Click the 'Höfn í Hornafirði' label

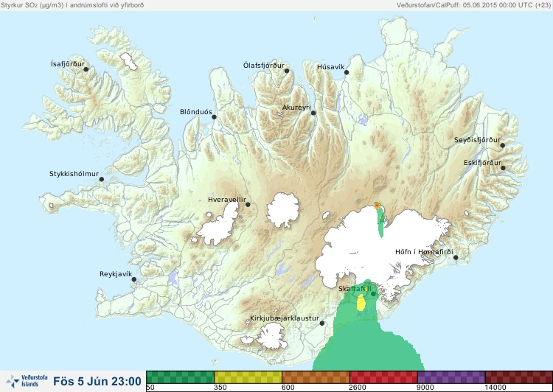point(424,252)
